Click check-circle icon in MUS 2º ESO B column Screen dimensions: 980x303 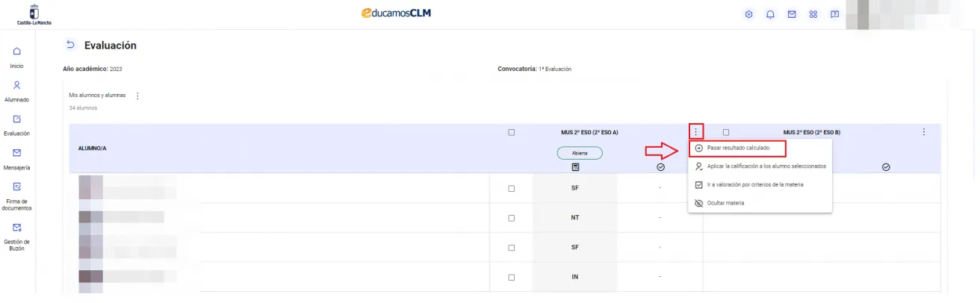point(886,167)
